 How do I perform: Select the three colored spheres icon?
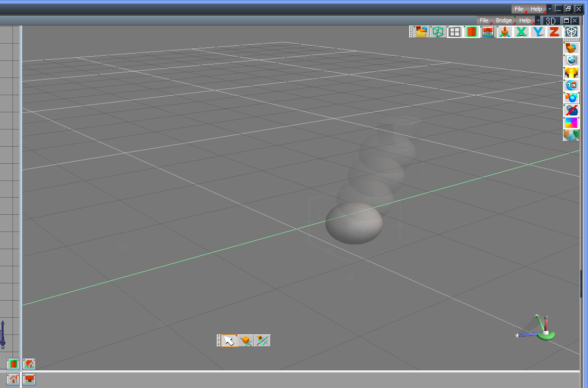pyautogui.click(x=571, y=98)
